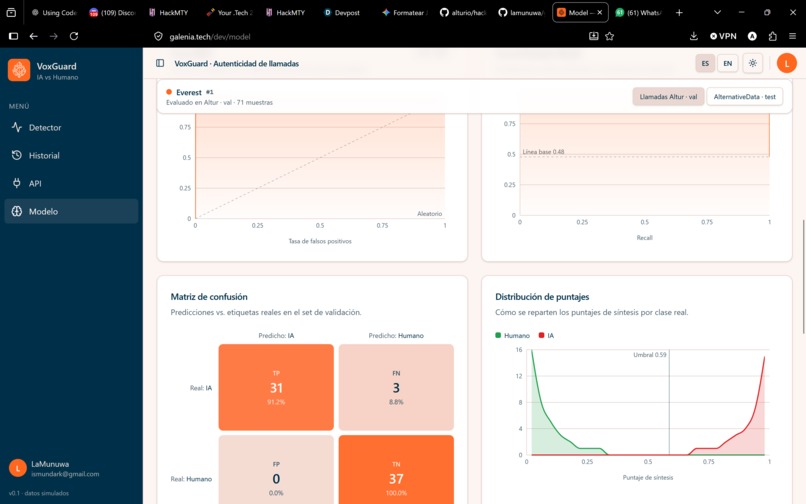Switch to the Using Code browser tab
The width and height of the screenshot is (806, 504).
pos(53,12)
